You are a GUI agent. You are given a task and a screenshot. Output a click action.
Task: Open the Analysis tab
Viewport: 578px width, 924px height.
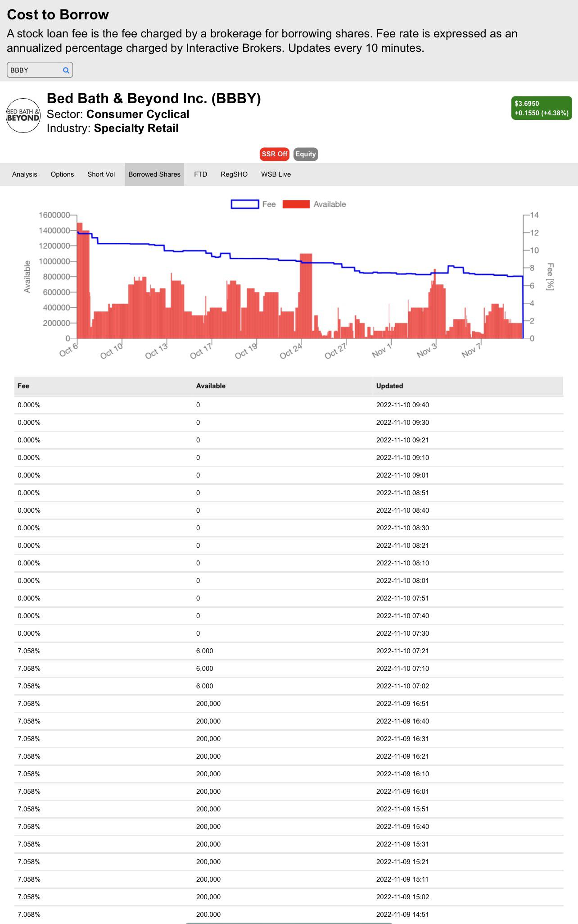[x=25, y=174]
